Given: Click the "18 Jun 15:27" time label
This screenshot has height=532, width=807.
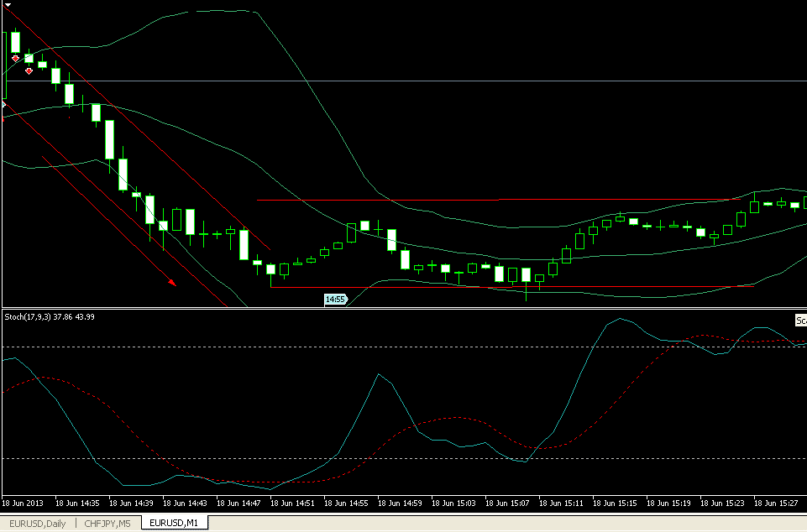Looking at the screenshot, I should (777, 503).
